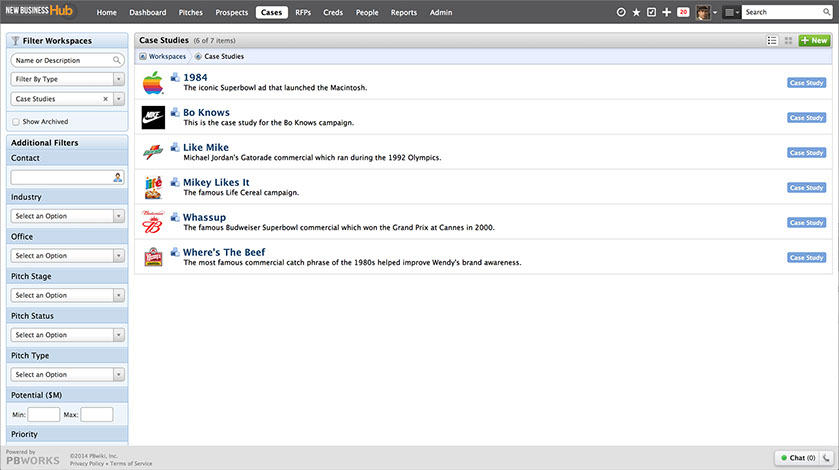Image resolution: width=839 pixels, height=470 pixels.
Task: Open the Whassup case study link
Action: click(x=204, y=217)
